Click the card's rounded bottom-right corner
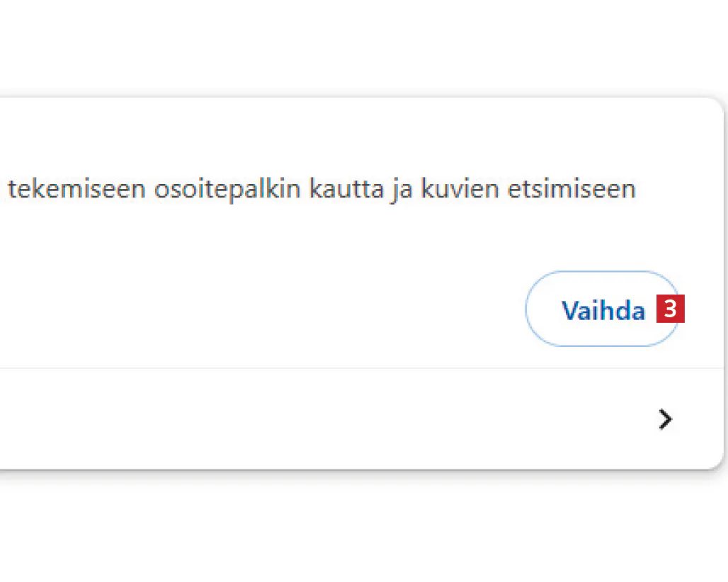This screenshot has height=582, width=728. point(715,460)
